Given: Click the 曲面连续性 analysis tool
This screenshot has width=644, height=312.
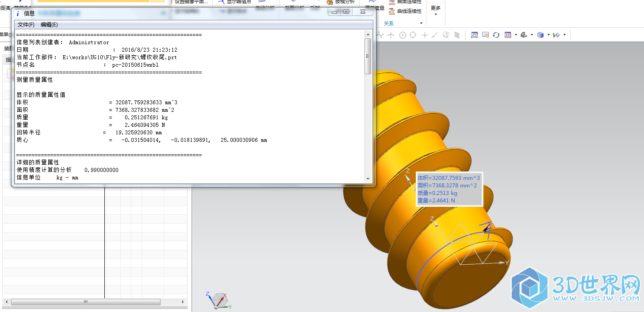Looking at the screenshot, I should pyautogui.click(x=405, y=2).
